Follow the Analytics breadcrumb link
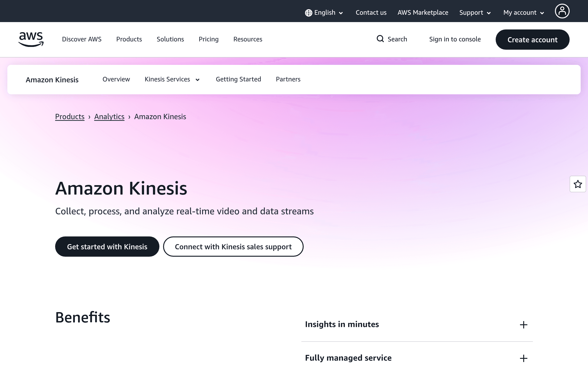 tap(109, 117)
